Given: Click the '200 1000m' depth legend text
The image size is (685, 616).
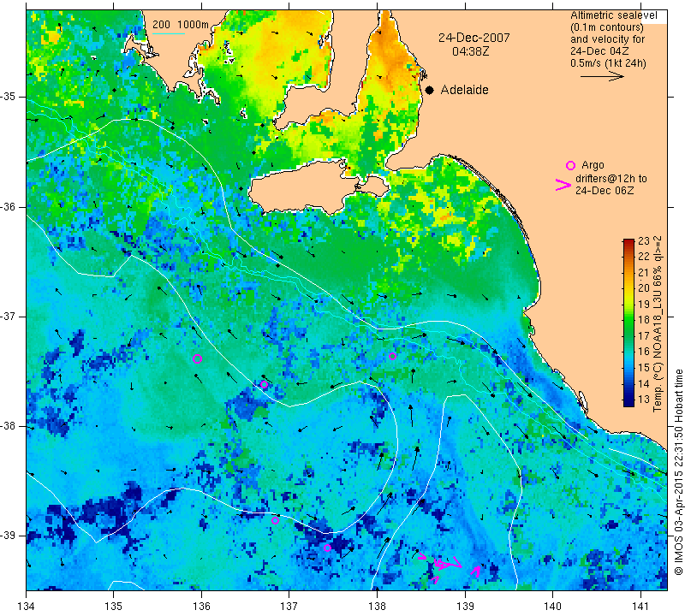Looking at the screenshot, I should 181,25.
